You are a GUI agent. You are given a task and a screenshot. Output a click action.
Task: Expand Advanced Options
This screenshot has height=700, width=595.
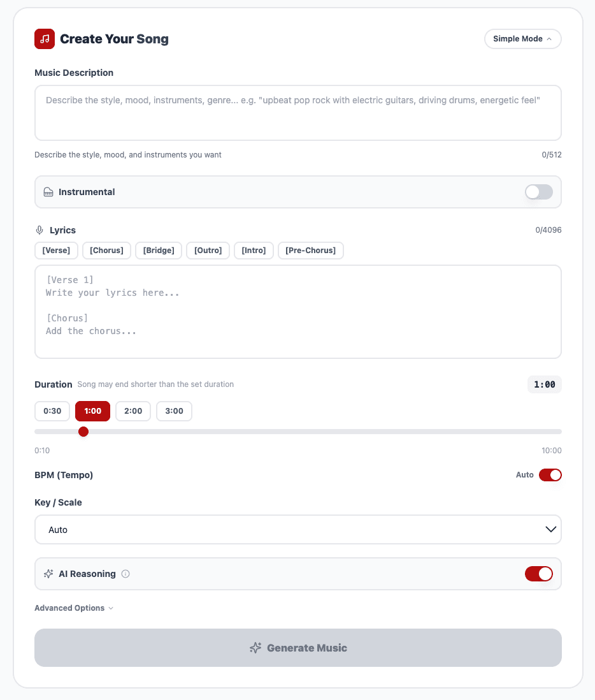(74, 608)
